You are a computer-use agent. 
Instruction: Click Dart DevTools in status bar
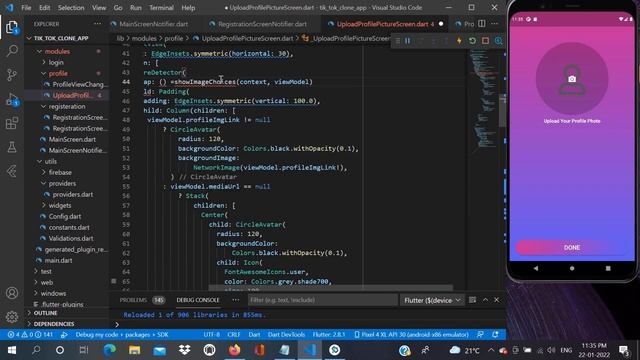[286, 335]
